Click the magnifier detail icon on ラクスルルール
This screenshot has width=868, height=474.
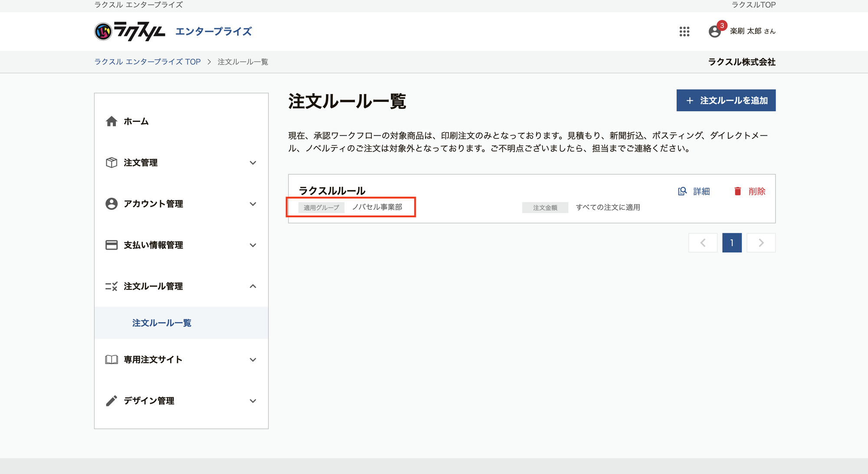682,191
